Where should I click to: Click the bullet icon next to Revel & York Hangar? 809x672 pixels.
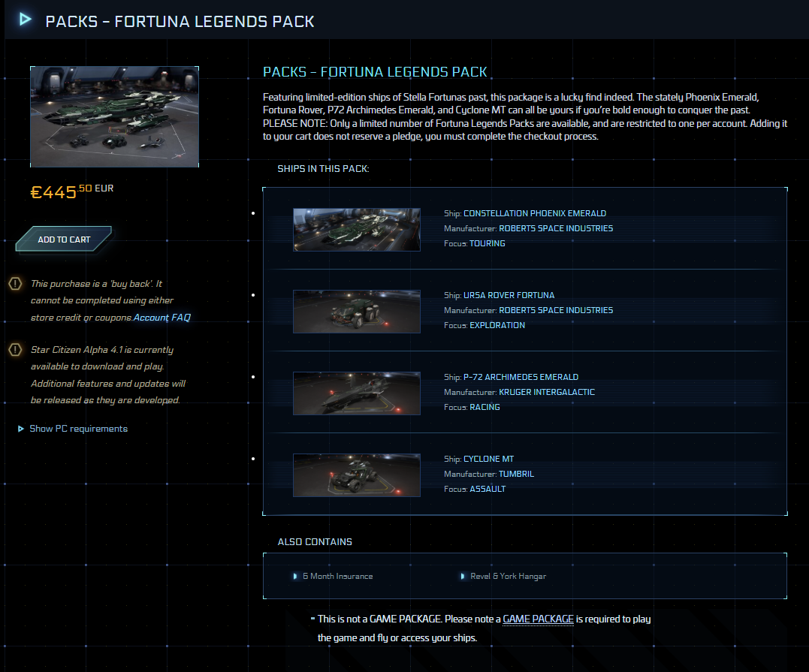point(463,577)
